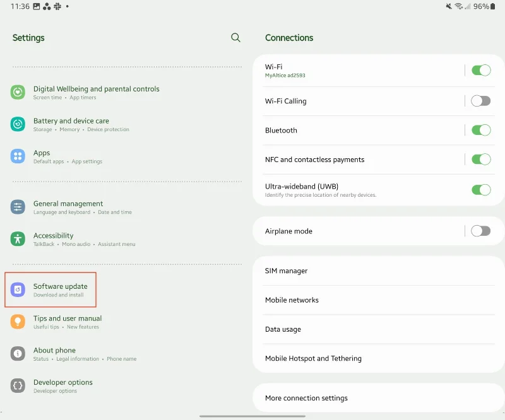This screenshot has height=420, width=505.
Task: Open the General management keyboard icon
Action: (18, 207)
